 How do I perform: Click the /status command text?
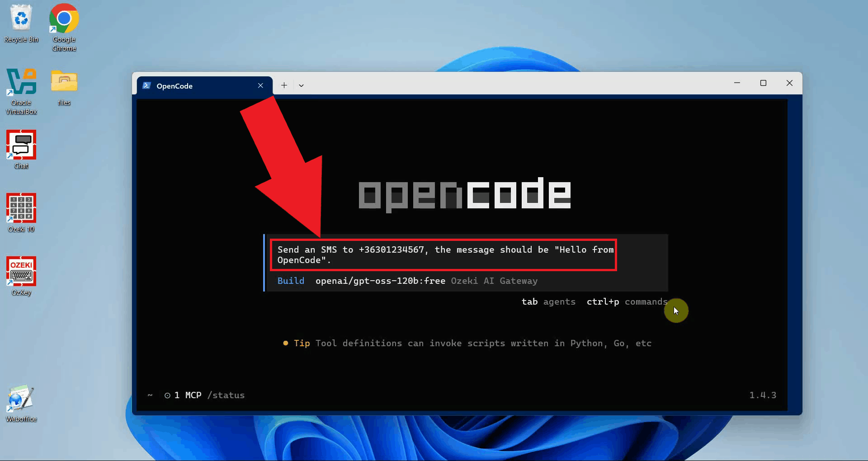click(x=226, y=395)
